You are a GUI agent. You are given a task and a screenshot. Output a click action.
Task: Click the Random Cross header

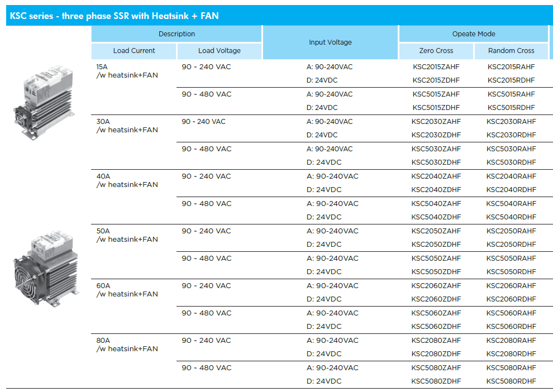511,51
